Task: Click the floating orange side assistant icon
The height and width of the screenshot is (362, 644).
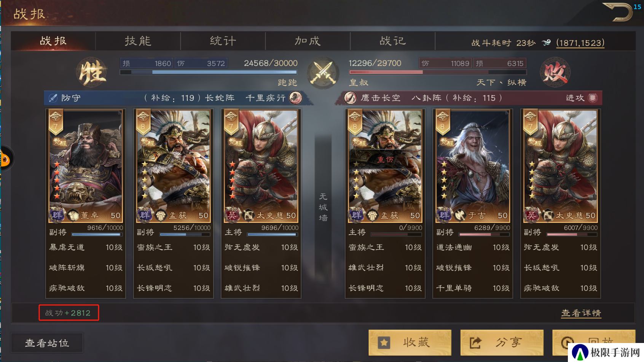Action: 5,159
